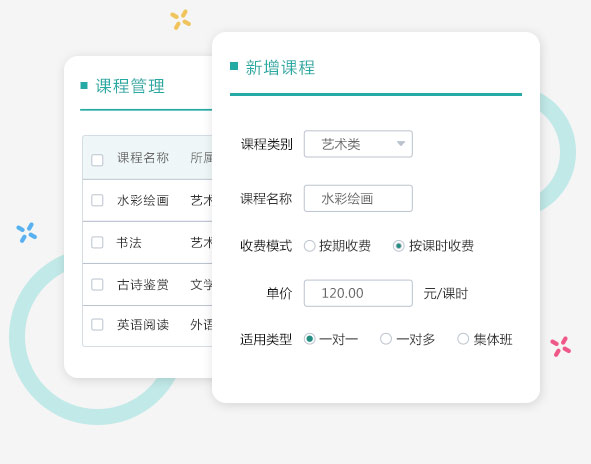Tick the select-all checkbox in table header
The image size is (591, 464).
97,160
